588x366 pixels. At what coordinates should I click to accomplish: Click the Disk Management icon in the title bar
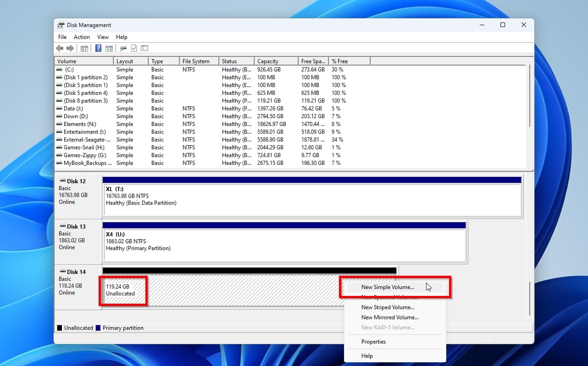[x=61, y=25]
